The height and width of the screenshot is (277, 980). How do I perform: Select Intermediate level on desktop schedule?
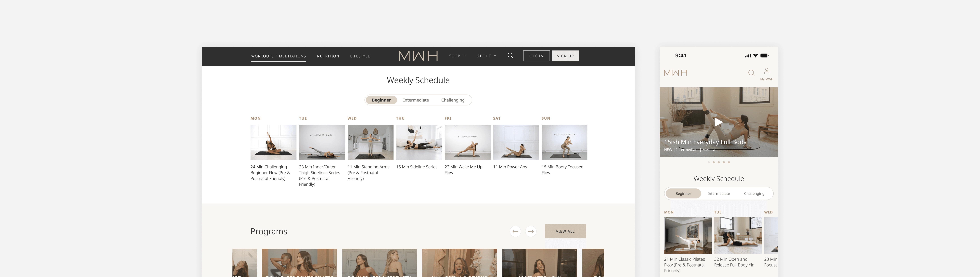pyautogui.click(x=416, y=100)
